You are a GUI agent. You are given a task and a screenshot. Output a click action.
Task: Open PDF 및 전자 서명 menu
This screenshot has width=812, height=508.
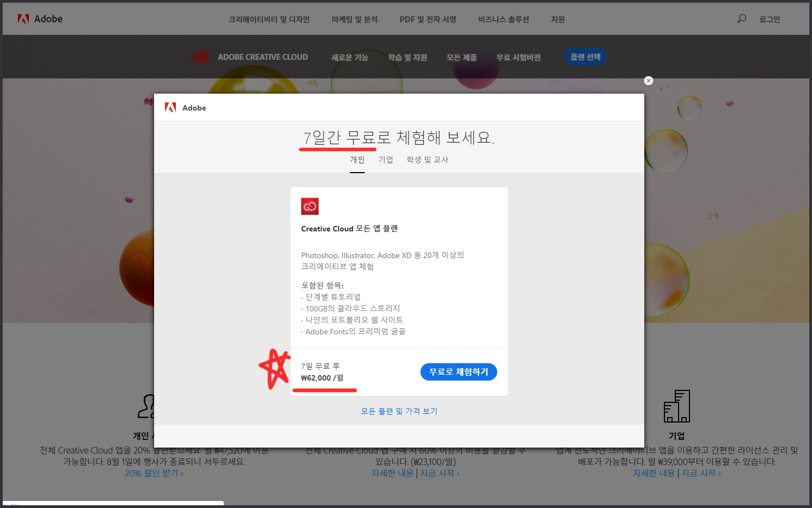pyautogui.click(x=428, y=20)
